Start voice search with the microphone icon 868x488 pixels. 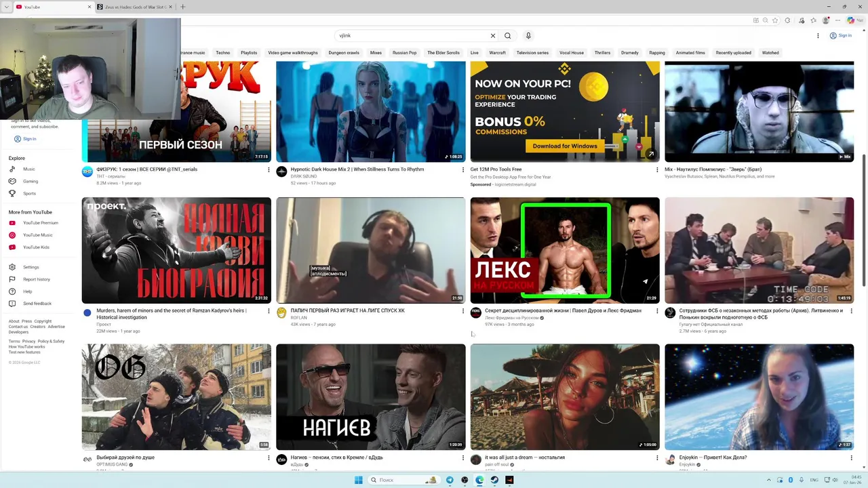528,35
